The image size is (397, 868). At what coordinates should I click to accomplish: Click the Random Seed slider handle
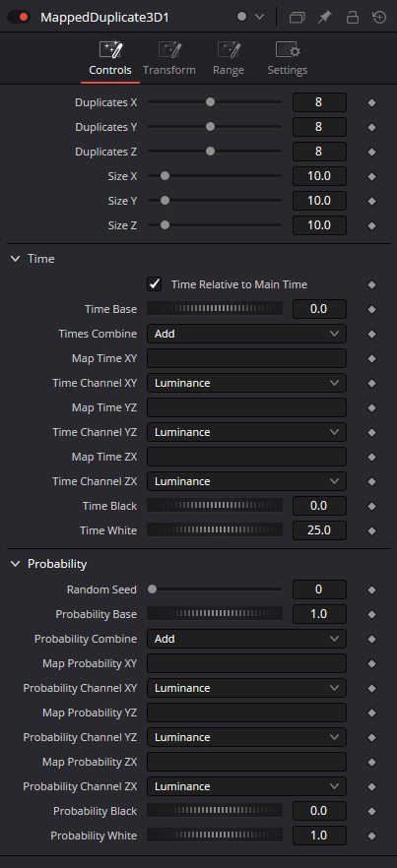coord(152,589)
